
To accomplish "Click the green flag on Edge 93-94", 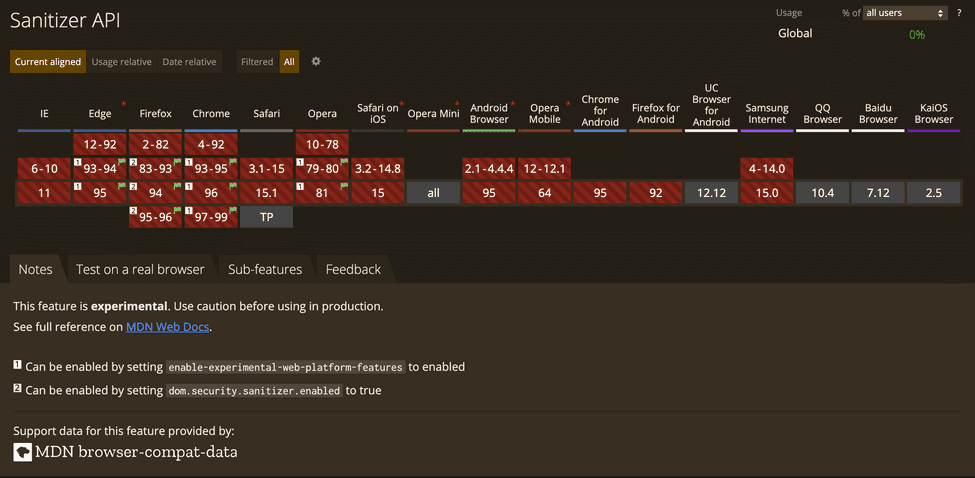I will pos(122,162).
